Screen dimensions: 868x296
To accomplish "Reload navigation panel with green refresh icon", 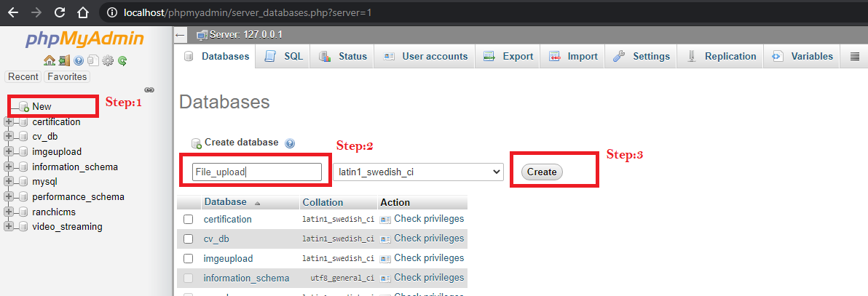I will click(x=122, y=60).
